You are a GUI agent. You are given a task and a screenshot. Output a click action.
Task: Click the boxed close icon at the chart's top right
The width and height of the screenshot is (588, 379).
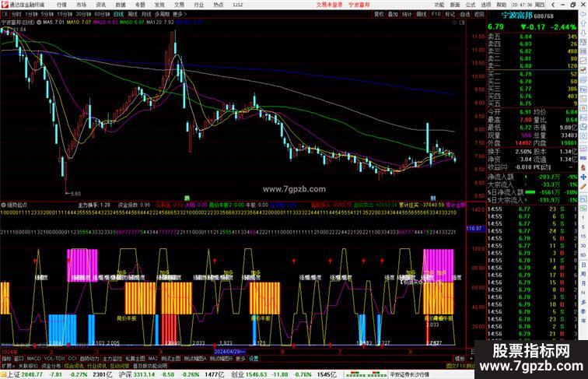click(x=462, y=23)
